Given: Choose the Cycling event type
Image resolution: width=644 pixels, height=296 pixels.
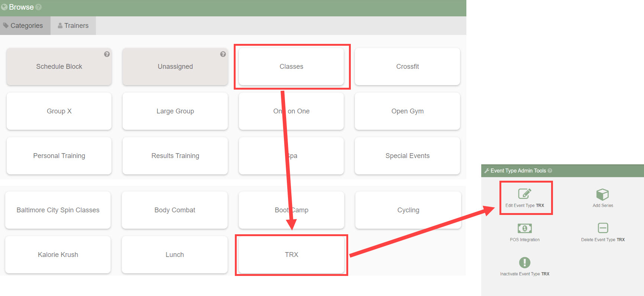Looking at the screenshot, I should tap(408, 210).
